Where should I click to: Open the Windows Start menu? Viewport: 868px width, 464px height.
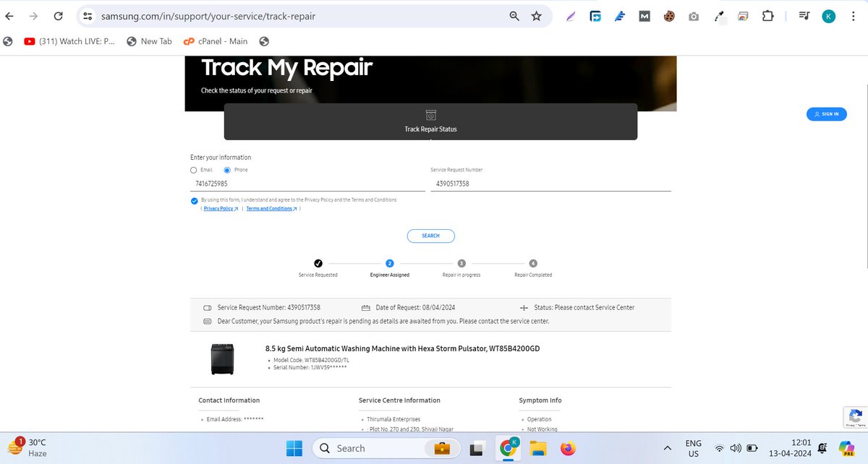tap(294, 448)
